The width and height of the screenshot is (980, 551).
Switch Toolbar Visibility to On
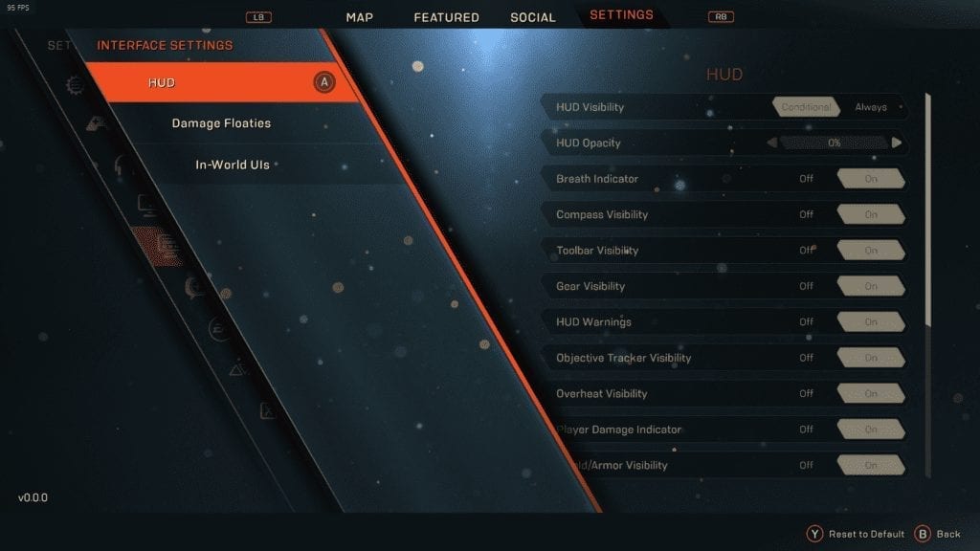tap(871, 251)
